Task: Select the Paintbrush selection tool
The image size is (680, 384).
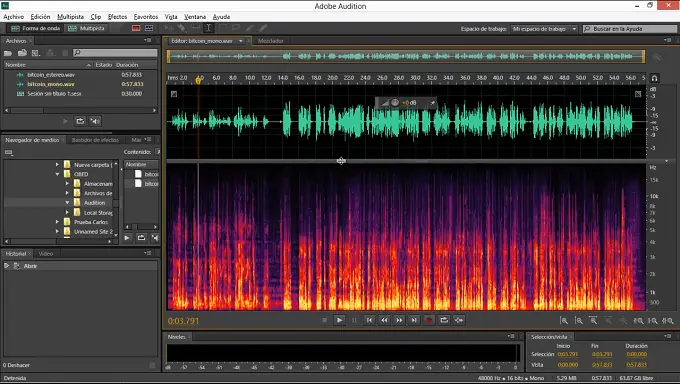Action: [x=249, y=28]
